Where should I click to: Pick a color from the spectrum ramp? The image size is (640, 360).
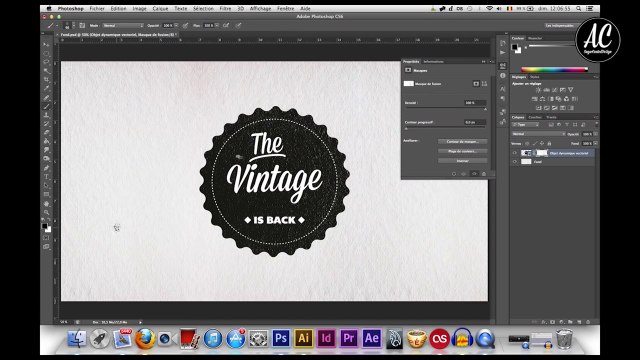click(x=554, y=70)
